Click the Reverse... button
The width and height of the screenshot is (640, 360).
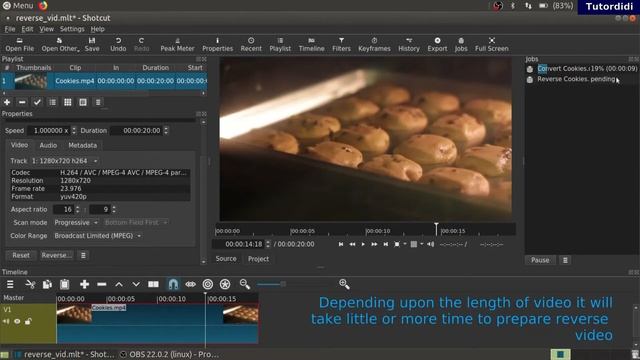[56, 255]
